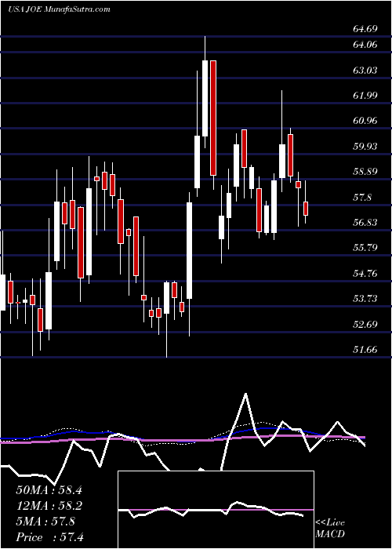Click the 53.73 price level label
The height and width of the screenshot is (549, 392).
click(x=365, y=298)
